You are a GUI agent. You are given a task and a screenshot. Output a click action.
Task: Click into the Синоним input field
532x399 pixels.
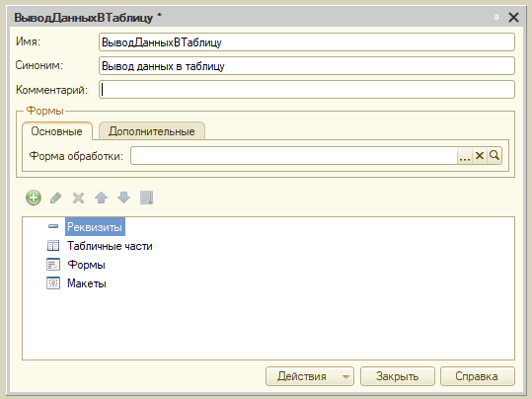pos(307,66)
